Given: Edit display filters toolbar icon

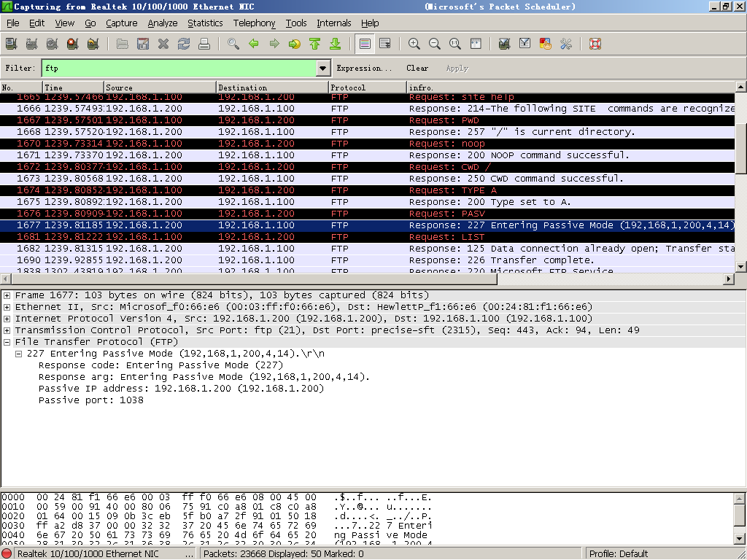Looking at the screenshot, I should (x=525, y=44).
